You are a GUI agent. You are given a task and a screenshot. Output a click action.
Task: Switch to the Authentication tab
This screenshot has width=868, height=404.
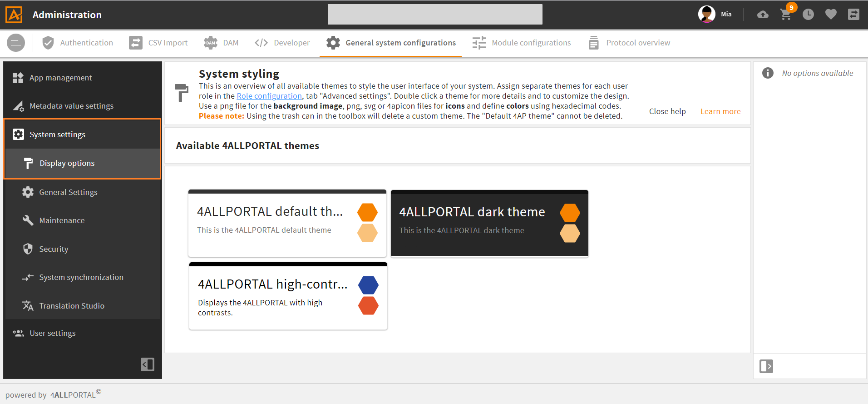click(x=77, y=43)
